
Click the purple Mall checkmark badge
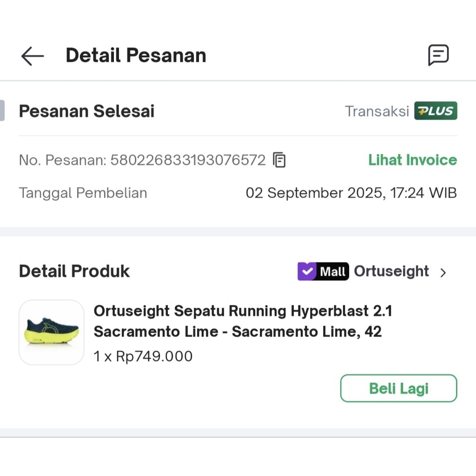(x=307, y=271)
